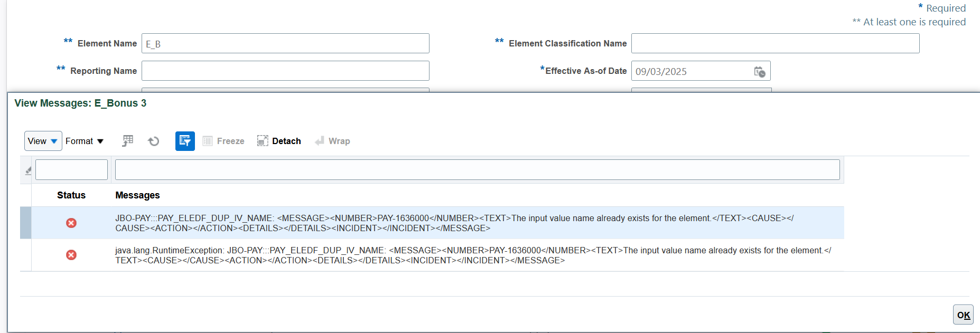The height and width of the screenshot is (333, 980).
Task: Click the Element Name input field
Action: click(285, 43)
